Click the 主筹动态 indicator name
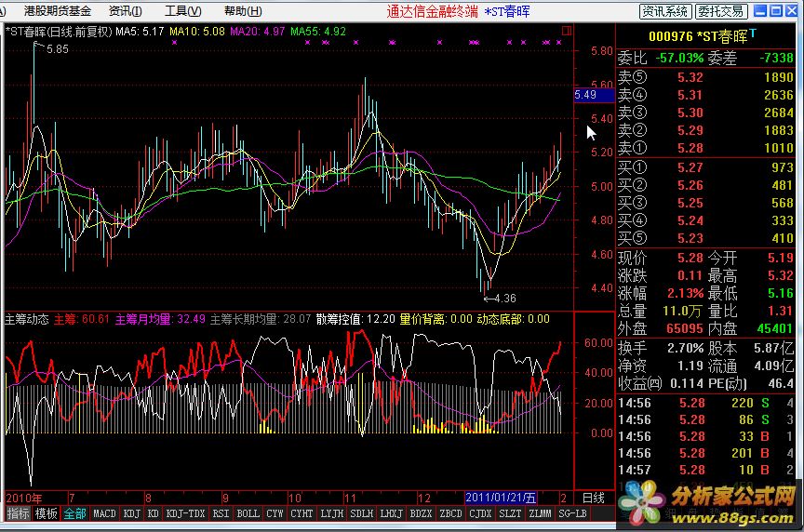The height and width of the screenshot is (532, 804). [x=27, y=319]
